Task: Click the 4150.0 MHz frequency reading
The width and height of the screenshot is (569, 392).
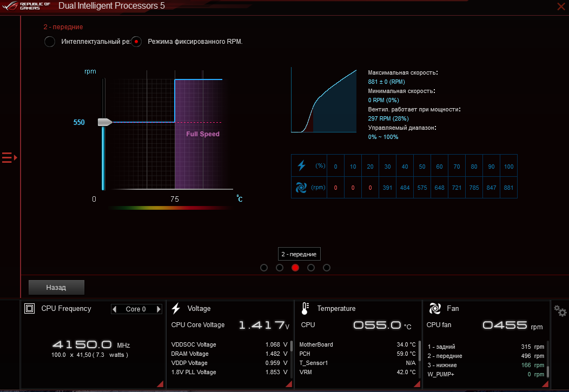Action: pyautogui.click(x=91, y=344)
